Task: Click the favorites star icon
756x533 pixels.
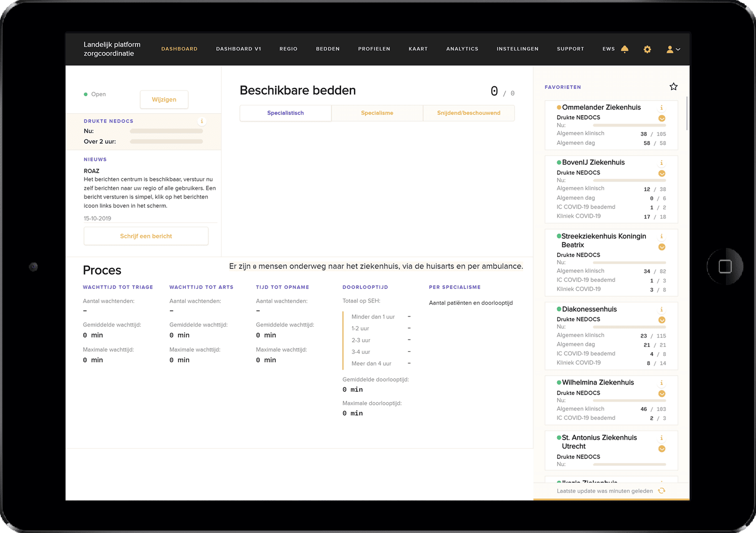Action: tap(673, 87)
